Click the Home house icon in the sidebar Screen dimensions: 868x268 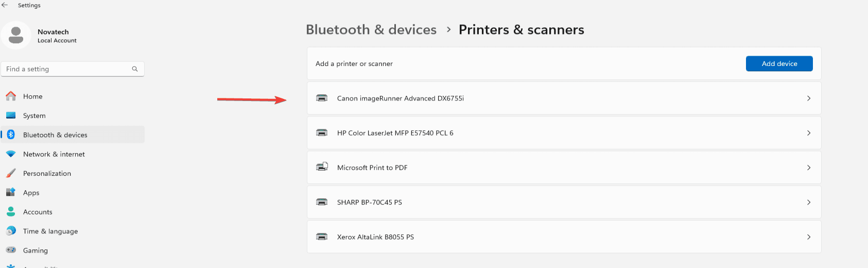(x=11, y=96)
